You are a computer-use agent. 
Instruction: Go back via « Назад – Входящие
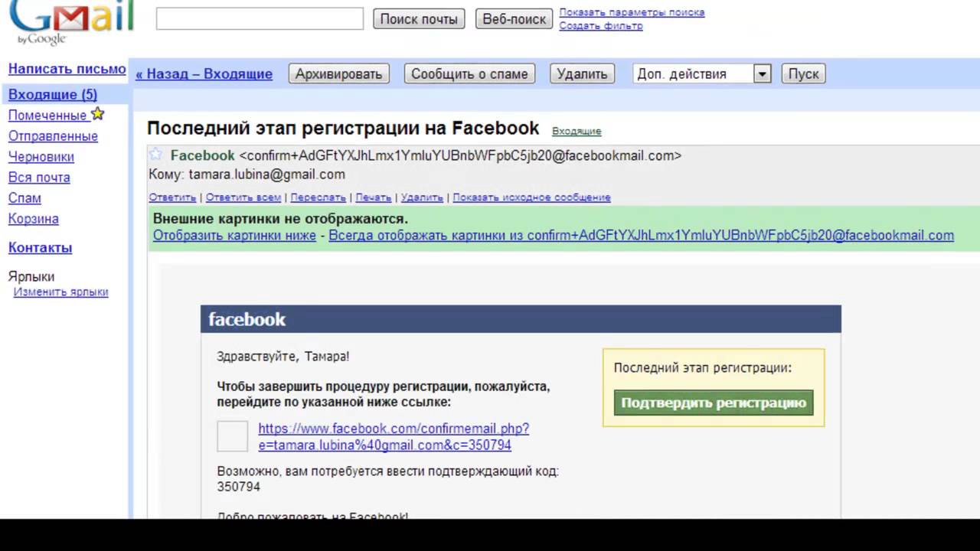click(204, 74)
